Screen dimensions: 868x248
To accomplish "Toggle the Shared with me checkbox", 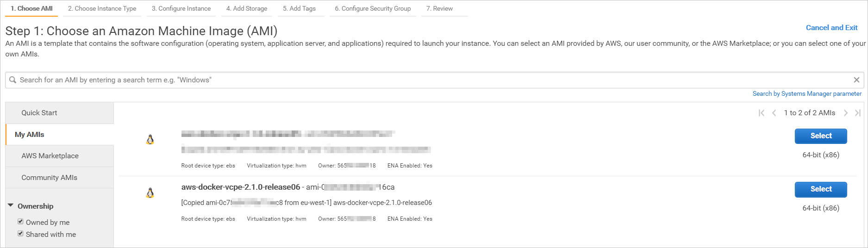I will point(20,234).
